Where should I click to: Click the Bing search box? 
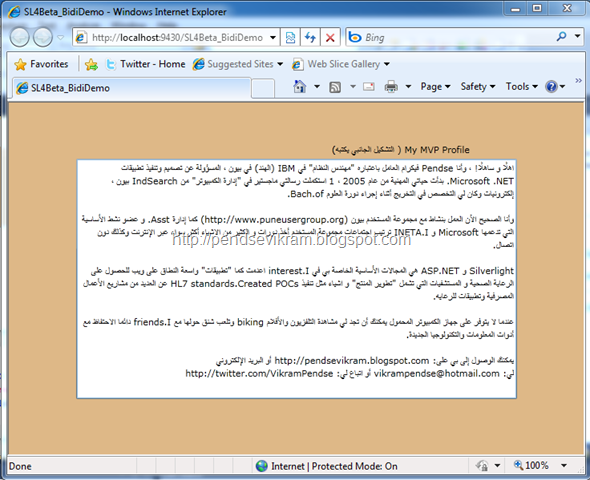click(450, 37)
